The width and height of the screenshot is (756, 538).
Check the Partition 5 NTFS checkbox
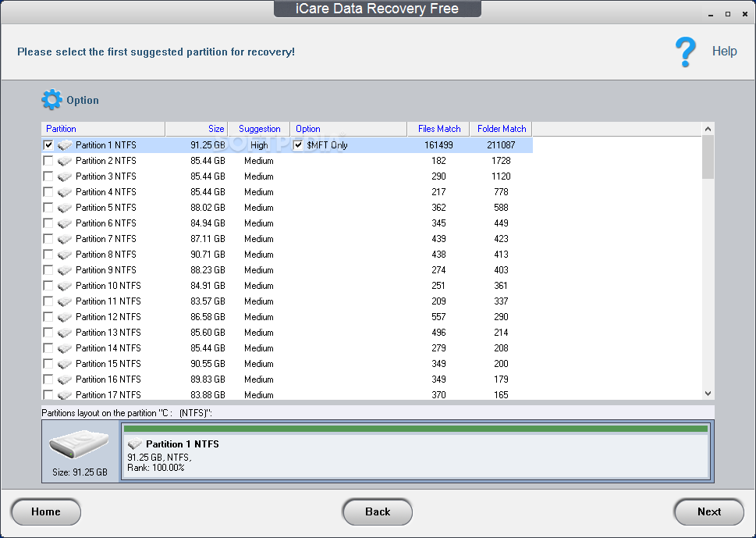click(48, 208)
